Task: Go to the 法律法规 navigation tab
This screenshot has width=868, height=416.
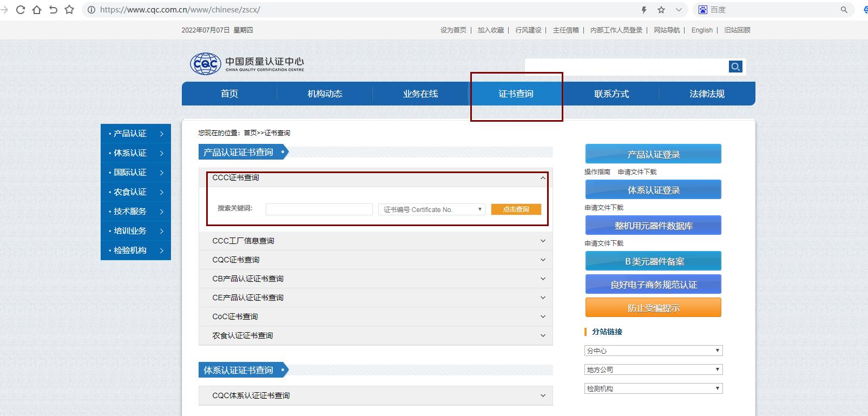Action: pos(707,94)
